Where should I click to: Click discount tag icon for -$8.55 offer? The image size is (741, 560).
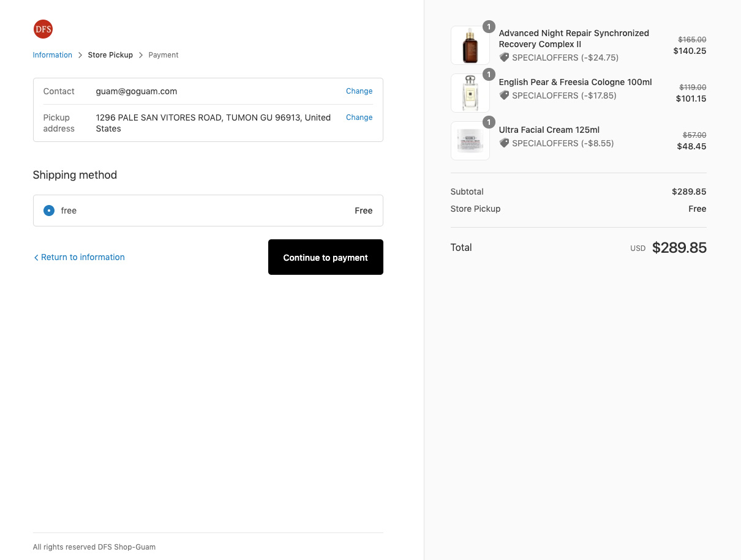[505, 143]
